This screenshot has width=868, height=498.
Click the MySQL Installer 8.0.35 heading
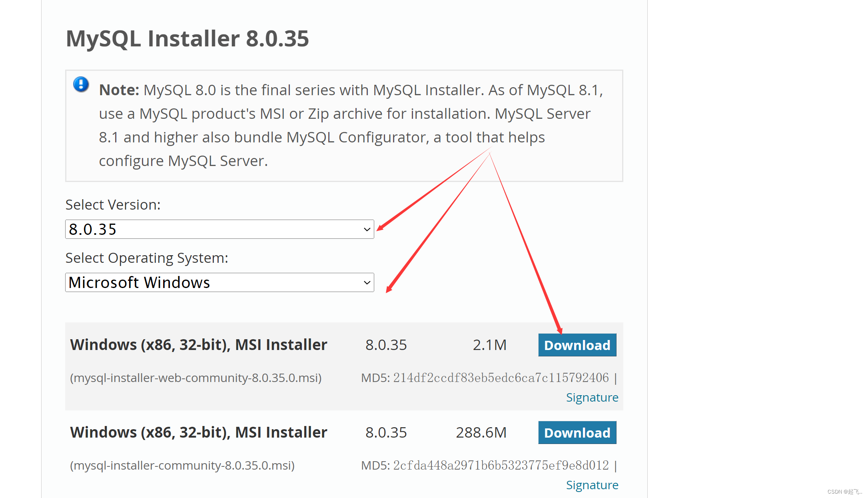(x=187, y=39)
